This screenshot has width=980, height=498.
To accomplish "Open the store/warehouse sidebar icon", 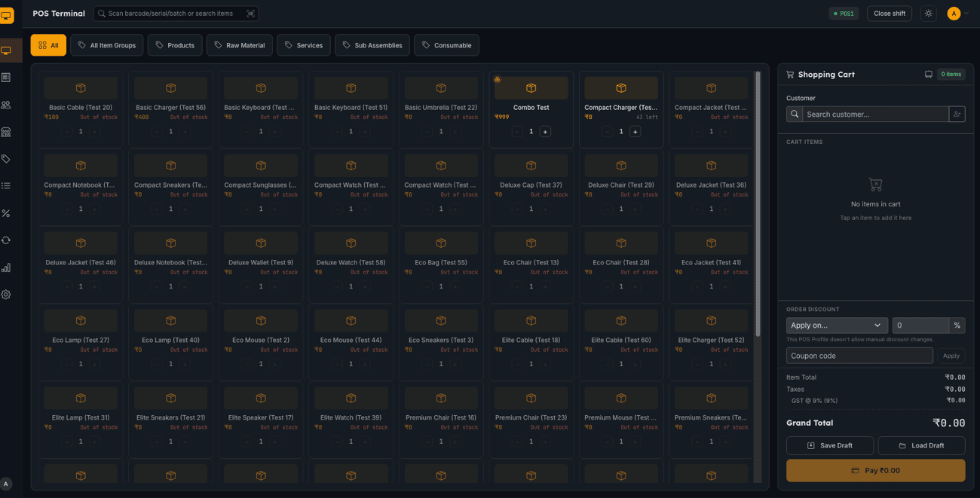I will (x=6, y=132).
